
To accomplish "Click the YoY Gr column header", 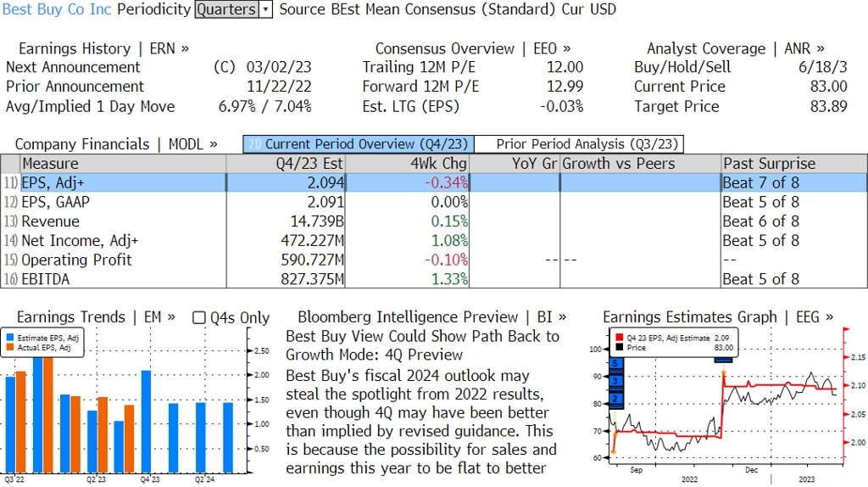I will pyautogui.click(x=515, y=164).
